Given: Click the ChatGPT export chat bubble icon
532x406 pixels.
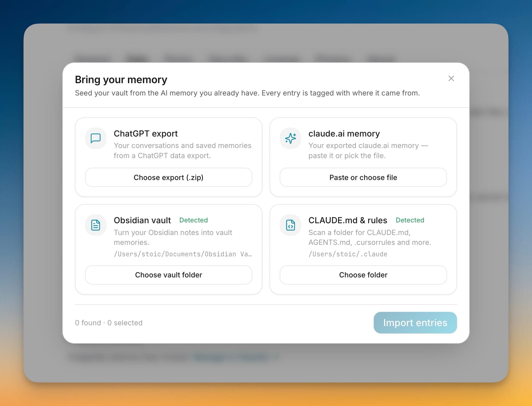Looking at the screenshot, I should pyautogui.click(x=96, y=138).
